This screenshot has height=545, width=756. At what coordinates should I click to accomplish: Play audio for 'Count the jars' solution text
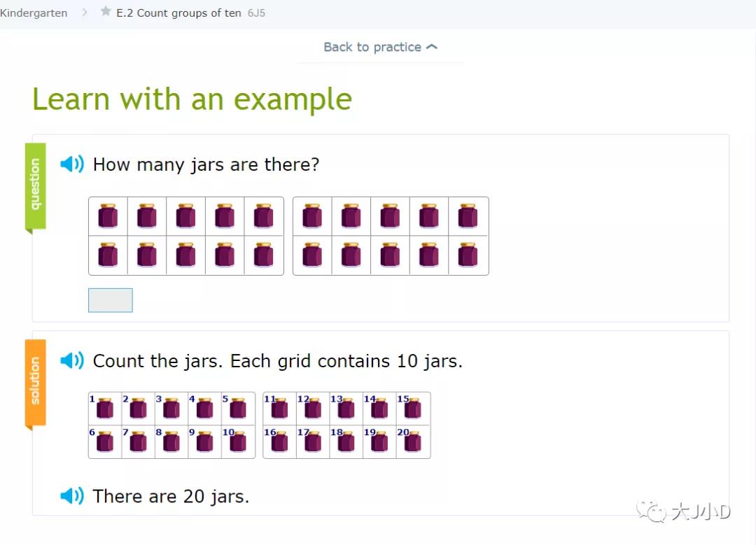click(71, 361)
